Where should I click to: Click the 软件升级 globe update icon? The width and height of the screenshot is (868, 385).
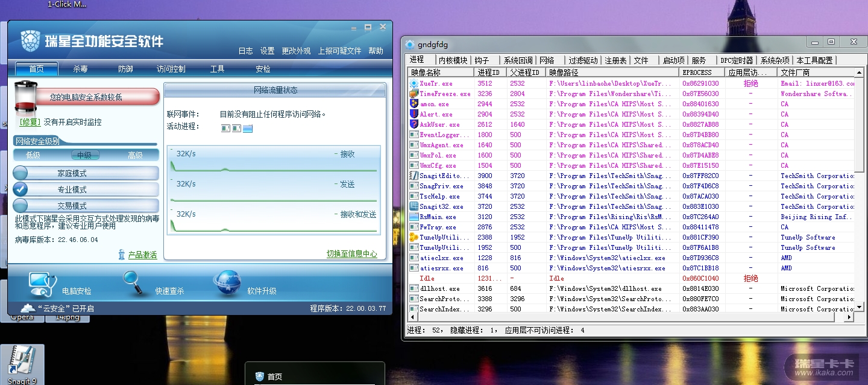(x=227, y=282)
